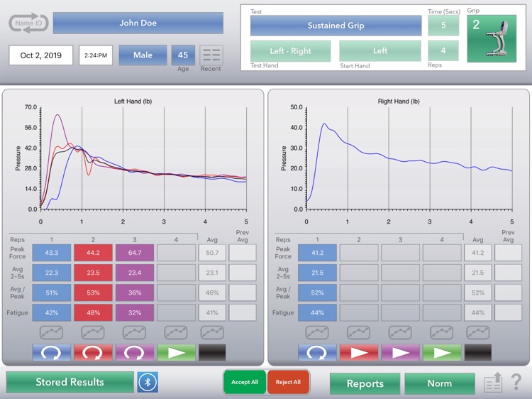The image size is (532, 399).
Task: Select patient name John Doe
Action: coord(138,23)
